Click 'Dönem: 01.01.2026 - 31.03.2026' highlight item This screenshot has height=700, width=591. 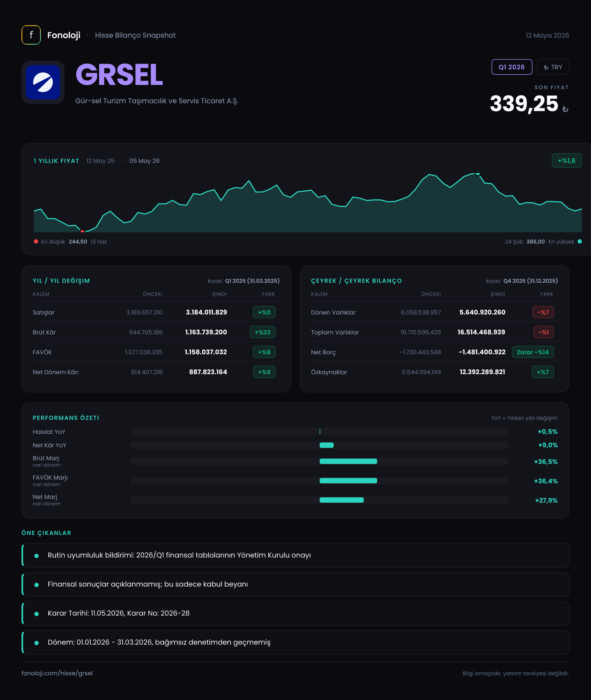295,642
